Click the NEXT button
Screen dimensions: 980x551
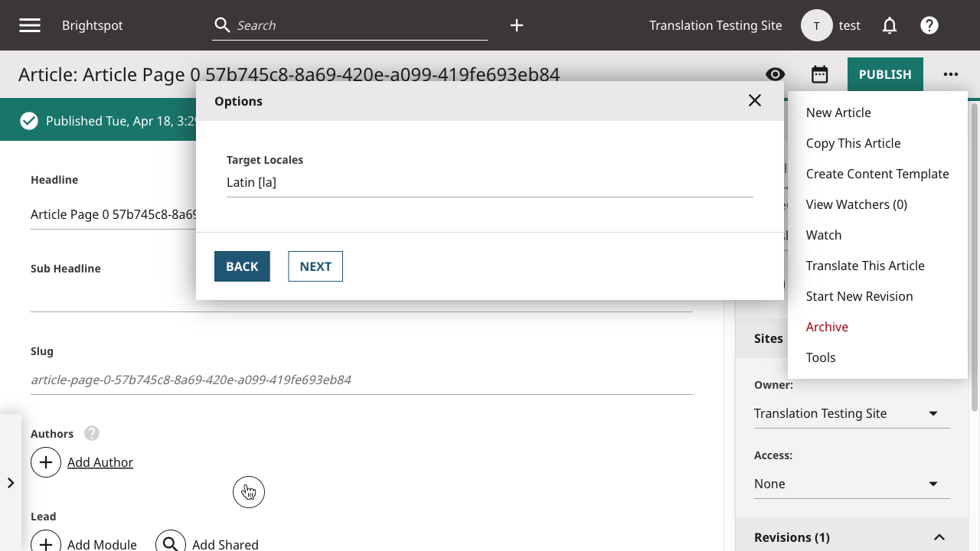point(315,266)
